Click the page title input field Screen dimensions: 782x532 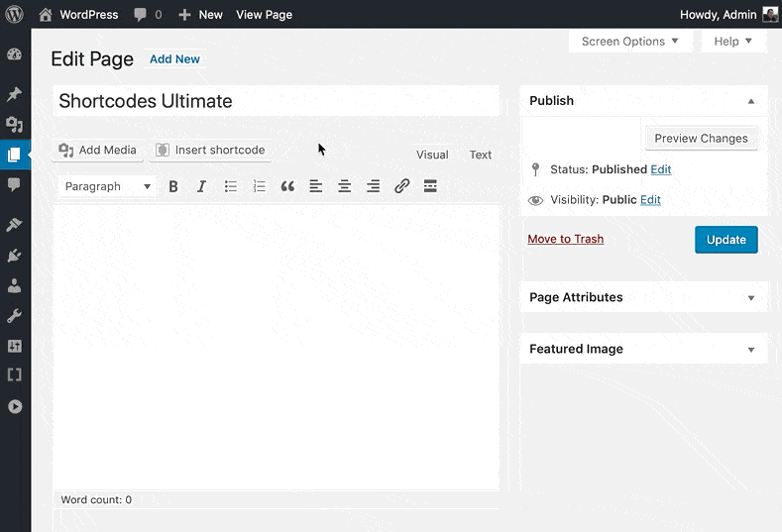[x=276, y=101]
